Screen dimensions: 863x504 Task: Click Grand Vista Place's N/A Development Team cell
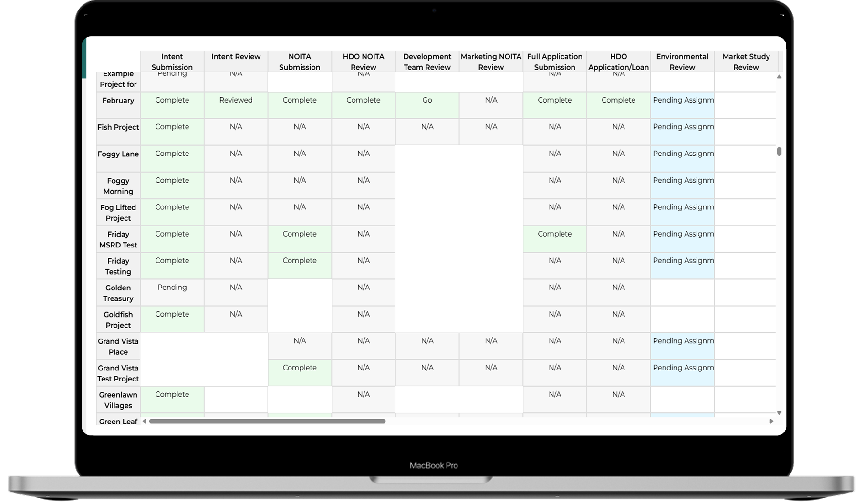[x=427, y=346]
